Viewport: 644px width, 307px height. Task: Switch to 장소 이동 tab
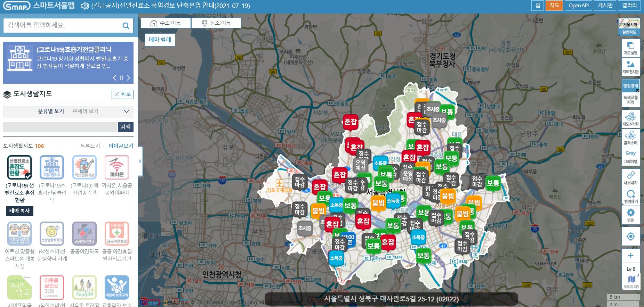tap(216, 23)
